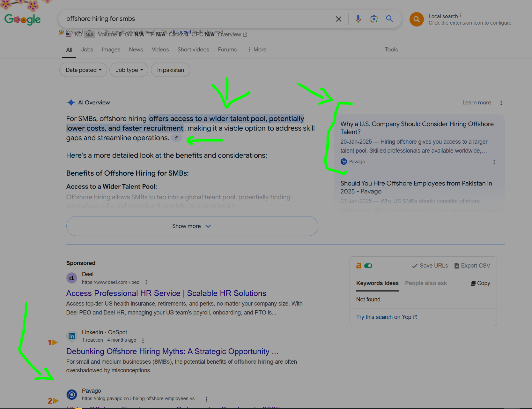Toggle the Ahrefs widget switch

[x=368, y=266]
